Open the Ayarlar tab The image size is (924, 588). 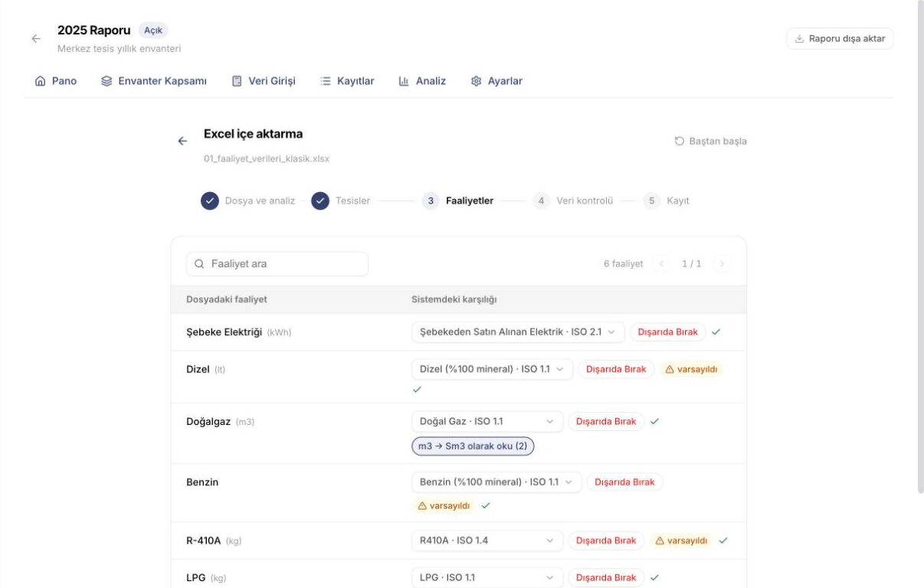(496, 81)
